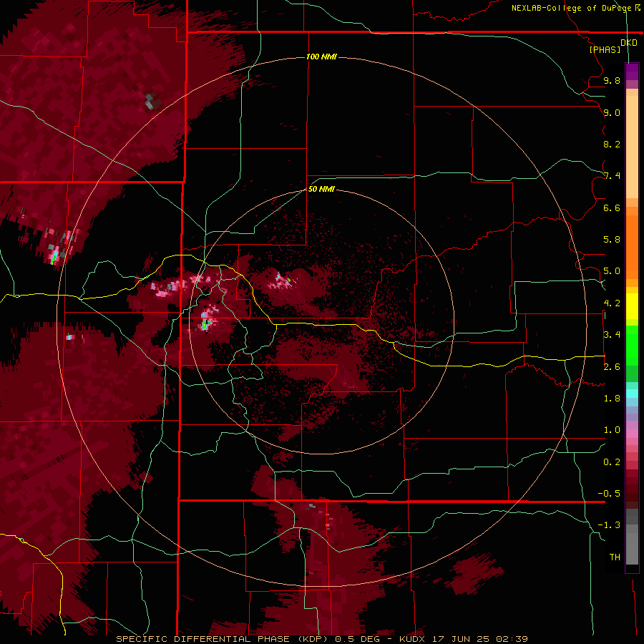Select the cyan segment of the color bar

(632, 394)
